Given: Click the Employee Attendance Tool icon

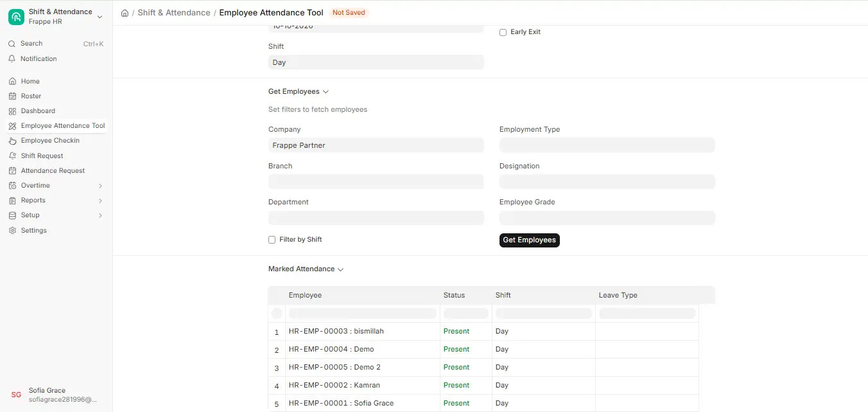Looking at the screenshot, I should tap(12, 126).
